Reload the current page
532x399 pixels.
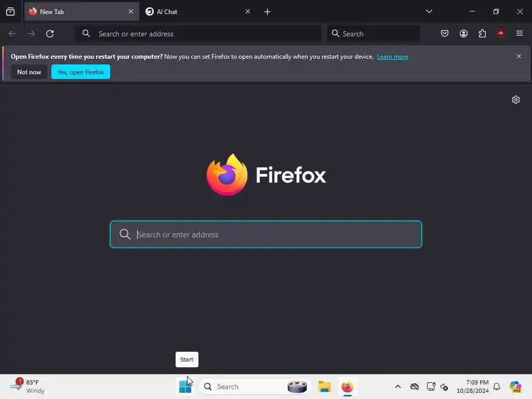(50, 34)
